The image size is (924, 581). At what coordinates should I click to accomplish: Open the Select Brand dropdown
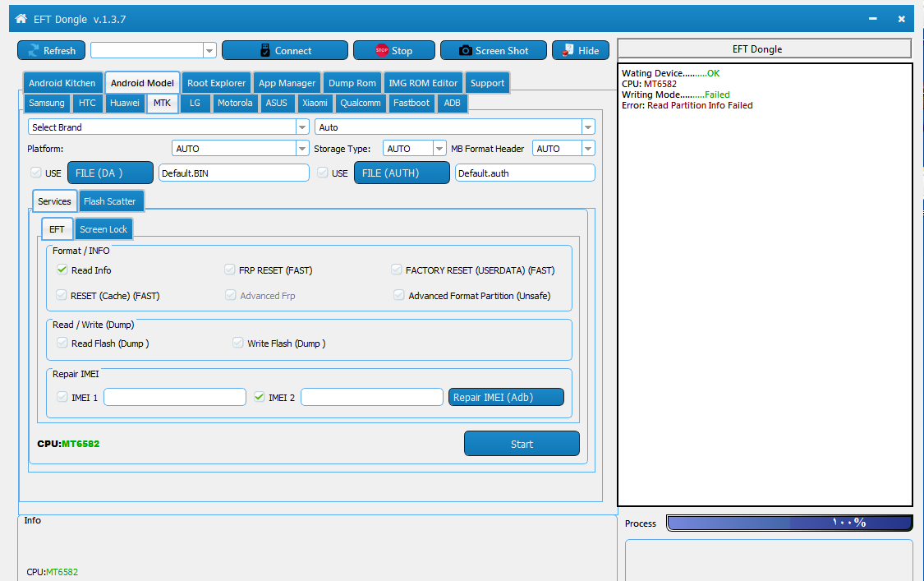click(302, 127)
